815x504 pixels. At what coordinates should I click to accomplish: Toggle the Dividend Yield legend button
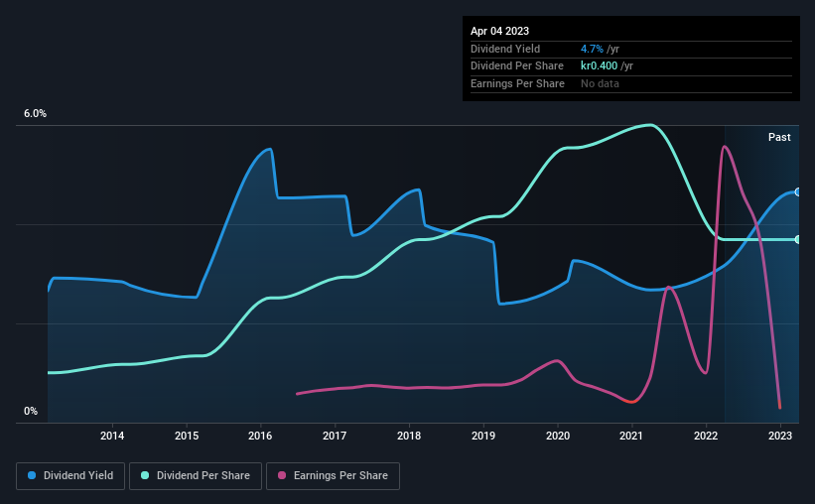pyautogui.click(x=70, y=476)
